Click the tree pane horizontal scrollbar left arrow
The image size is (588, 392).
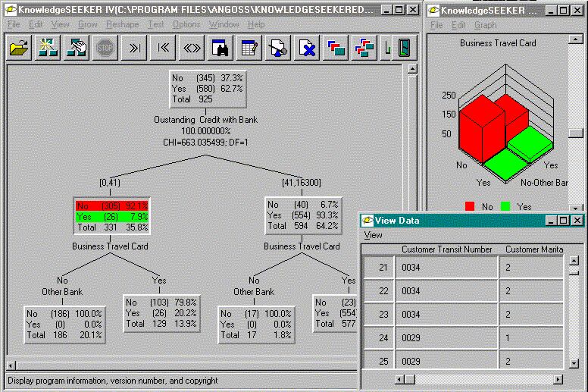point(11,365)
